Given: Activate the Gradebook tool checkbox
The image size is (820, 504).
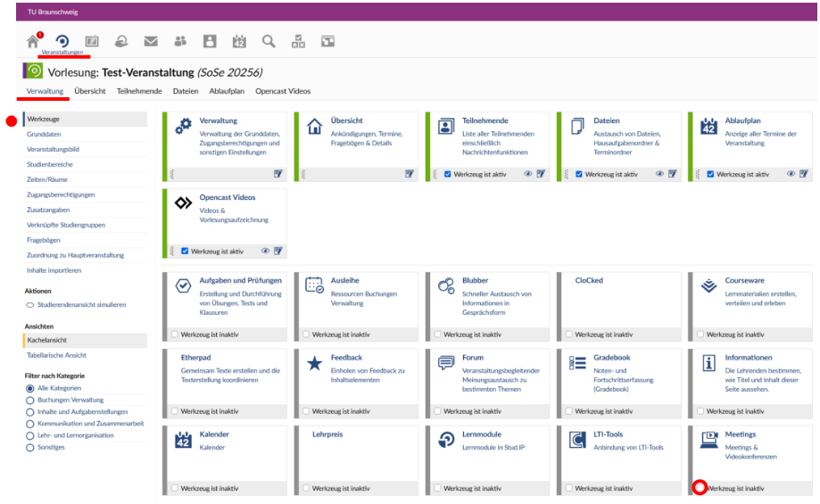Looking at the screenshot, I should pos(569,411).
